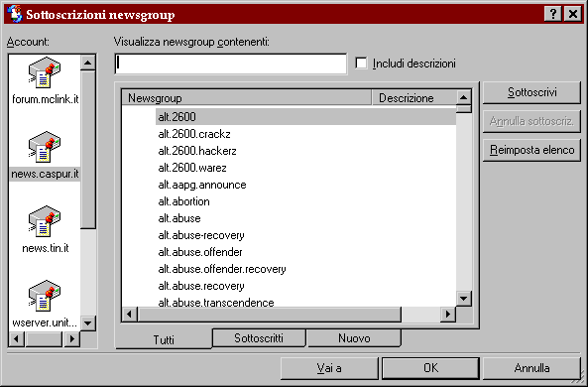Pick the wserver.unit... account icon

point(45,296)
